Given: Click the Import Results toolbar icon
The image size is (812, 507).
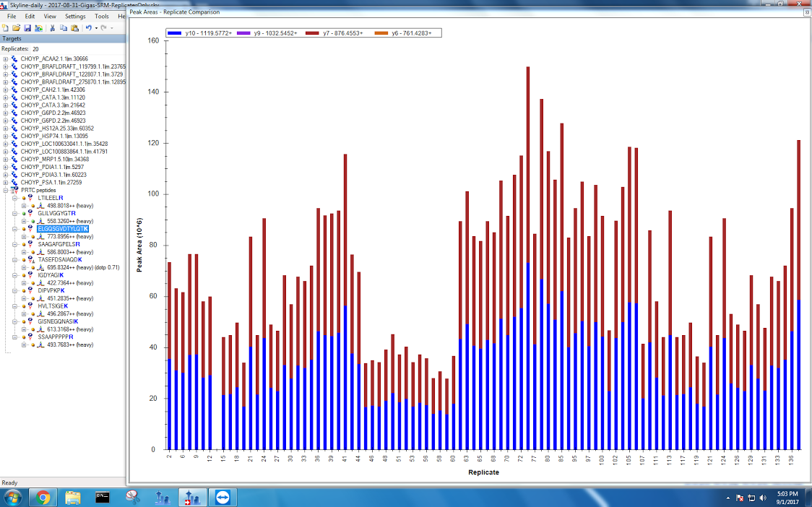Looking at the screenshot, I should click(x=38, y=27).
